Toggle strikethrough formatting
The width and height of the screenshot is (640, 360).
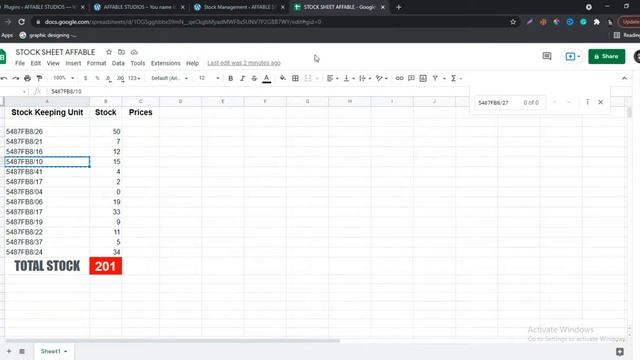coord(254,78)
